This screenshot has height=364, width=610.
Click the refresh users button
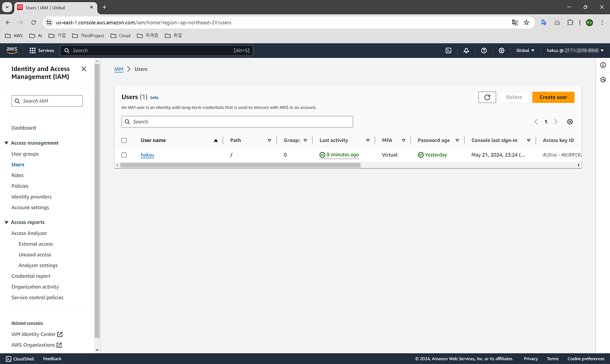tap(487, 97)
